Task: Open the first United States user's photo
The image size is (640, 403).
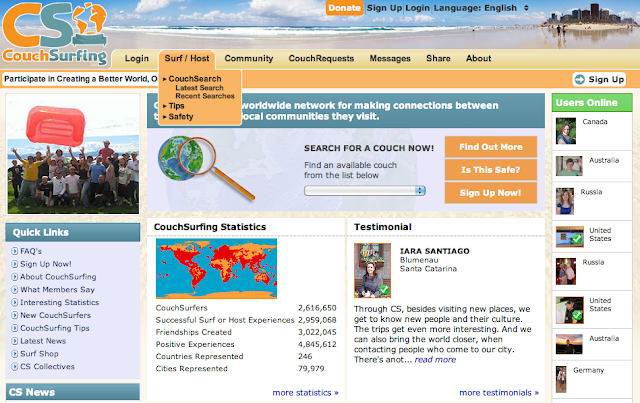Action: [570, 237]
